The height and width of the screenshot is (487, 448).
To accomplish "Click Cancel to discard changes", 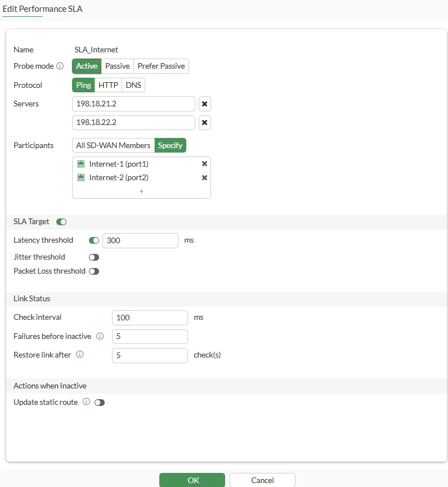I will coord(262,480).
